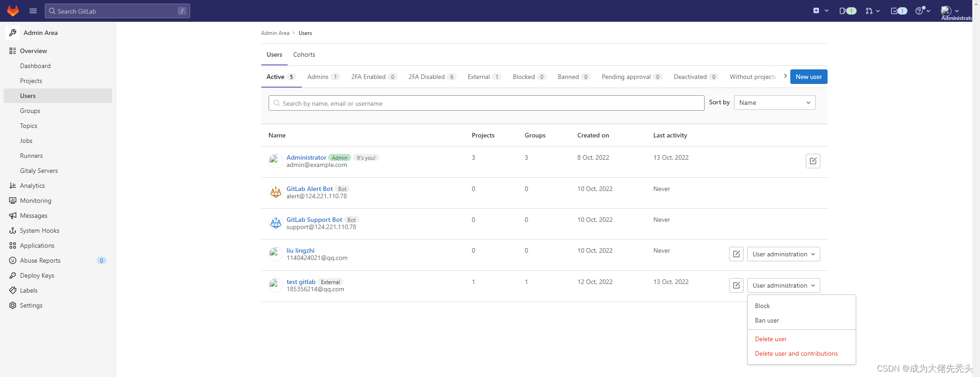Open Gitaly Servers in the sidebar
The width and height of the screenshot is (980, 377).
[x=58, y=171]
